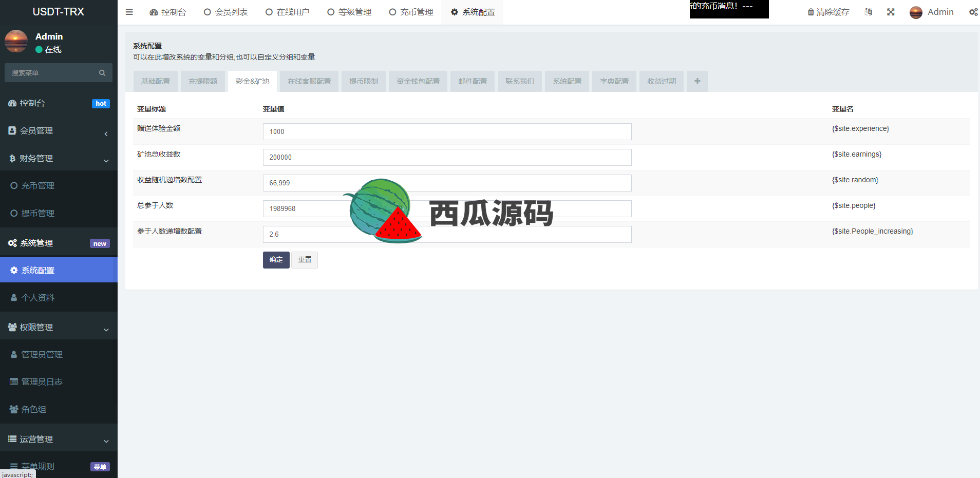Click the hot badge on 控制台
The image size is (980, 478).
click(101, 104)
